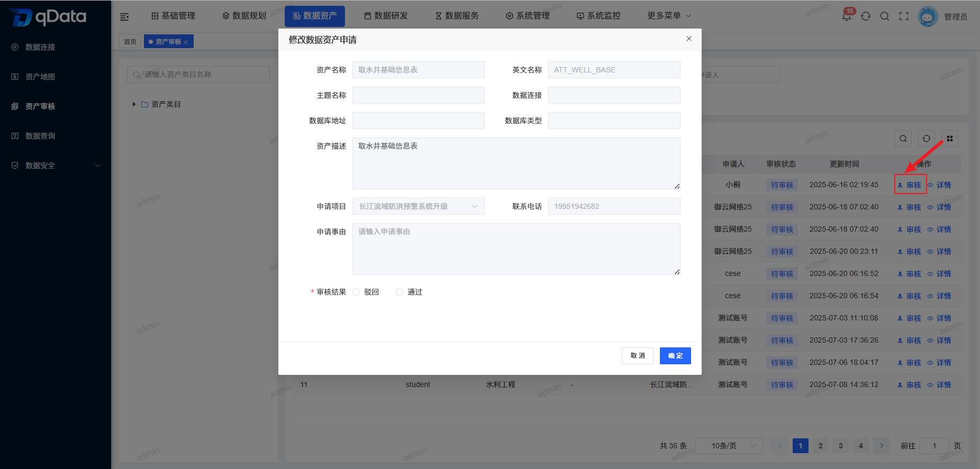View 详情 for the 小桐 row
Image resolution: width=980 pixels, height=469 pixels.
939,185
